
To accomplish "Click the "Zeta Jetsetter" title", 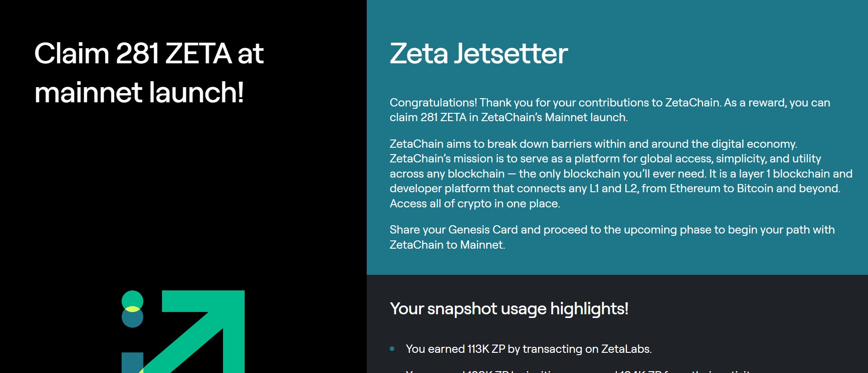I will point(479,53).
